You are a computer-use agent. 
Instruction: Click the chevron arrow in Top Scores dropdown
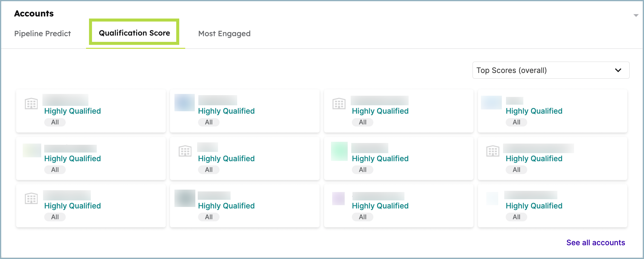618,70
